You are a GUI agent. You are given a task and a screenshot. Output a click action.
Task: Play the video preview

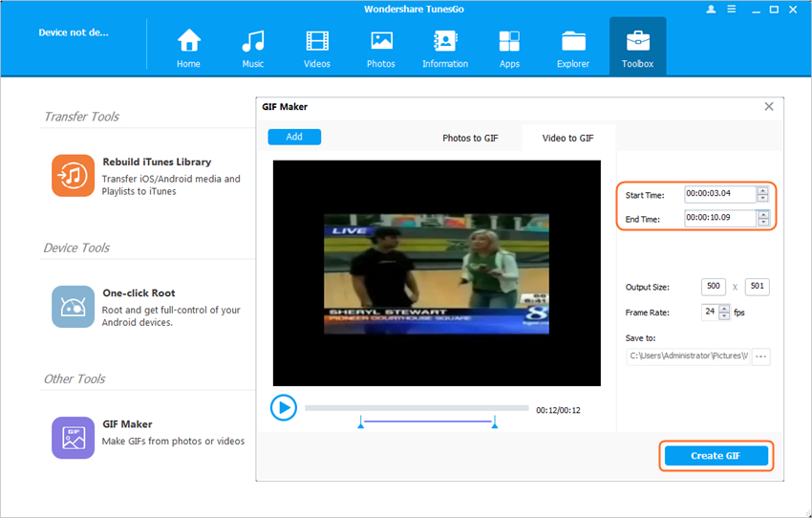click(x=284, y=408)
